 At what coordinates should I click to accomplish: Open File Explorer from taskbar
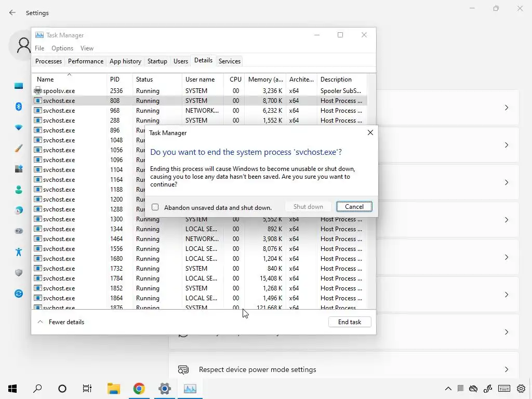pyautogui.click(x=114, y=389)
